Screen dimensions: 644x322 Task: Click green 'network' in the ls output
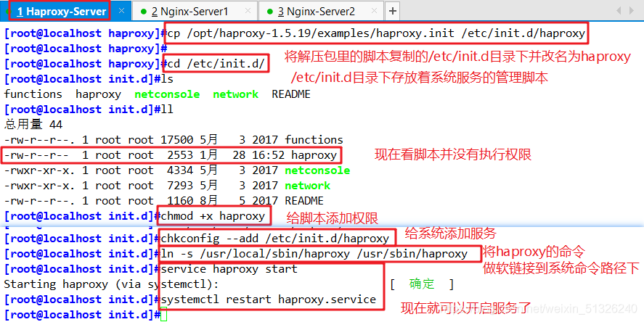pos(236,94)
